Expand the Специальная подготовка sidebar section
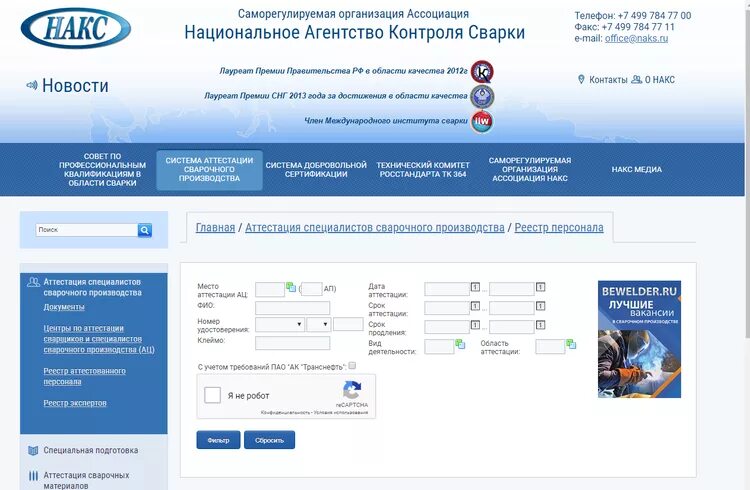Image resolution: width=750 pixels, height=490 pixels. click(x=90, y=450)
